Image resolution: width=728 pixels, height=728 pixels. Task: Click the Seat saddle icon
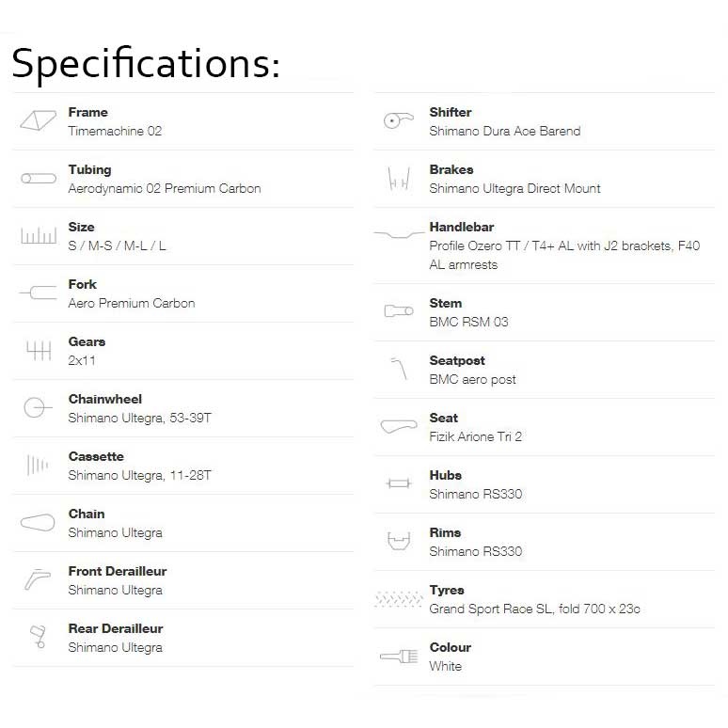pos(399,426)
